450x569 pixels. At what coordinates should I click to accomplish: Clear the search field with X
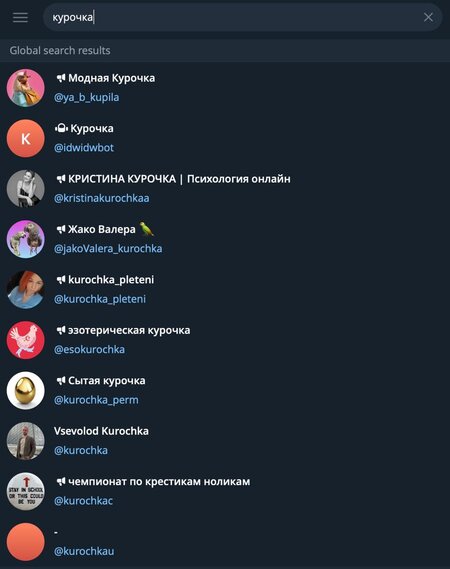428,17
